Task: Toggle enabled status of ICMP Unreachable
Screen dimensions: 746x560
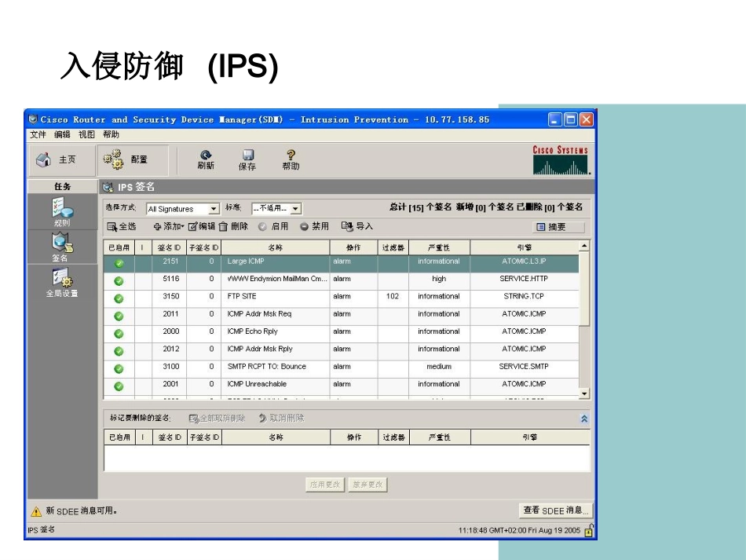Action: pyautogui.click(x=119, y=386)
